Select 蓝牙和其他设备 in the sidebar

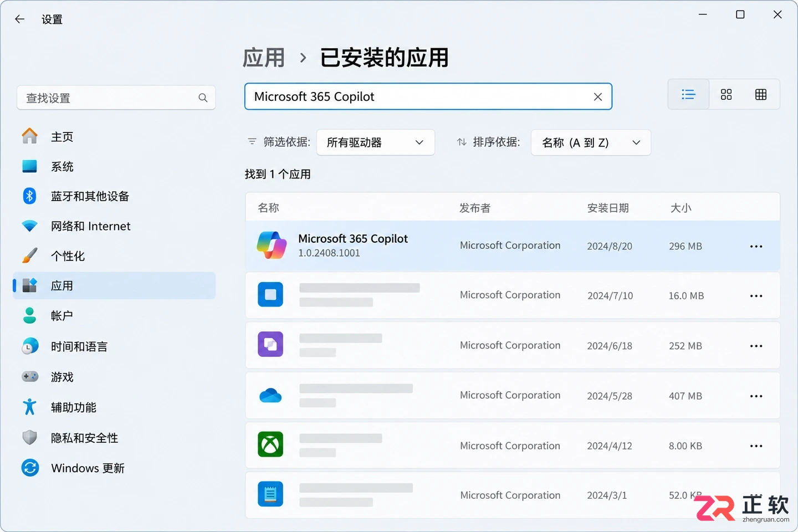pyautogui.click(x=114, y=196)
